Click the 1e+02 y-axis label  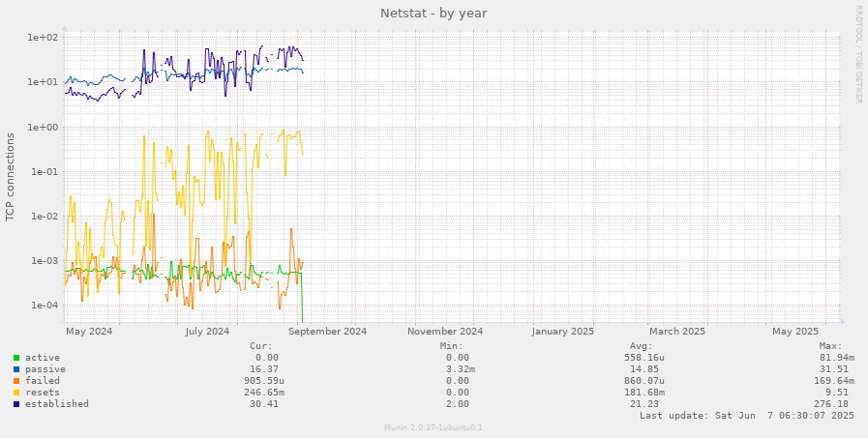(x=44, y=38)
